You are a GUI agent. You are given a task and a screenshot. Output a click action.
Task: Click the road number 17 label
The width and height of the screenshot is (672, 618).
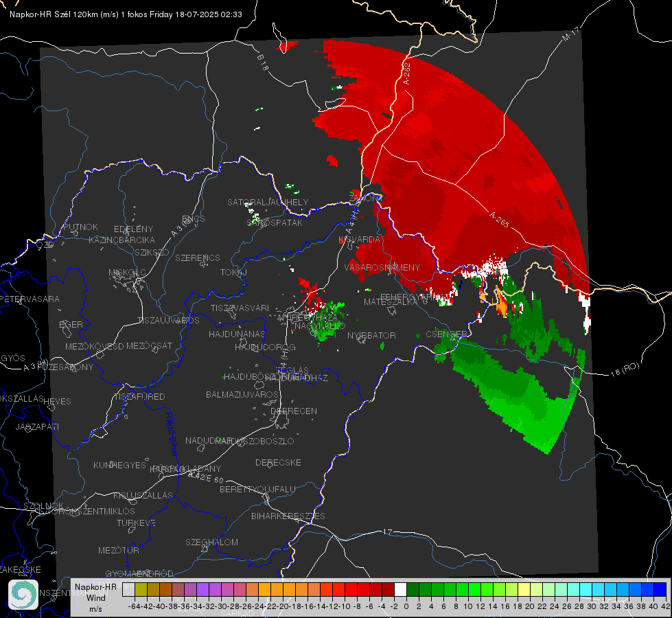[x=387, y=531]
